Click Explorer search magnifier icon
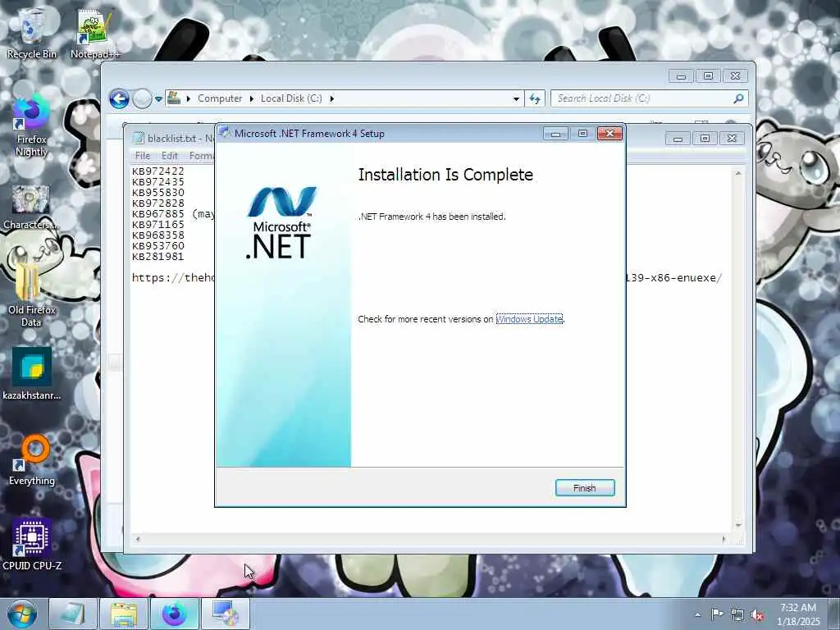Viewport: 840px width, 630px height. (x=738, y=98)
